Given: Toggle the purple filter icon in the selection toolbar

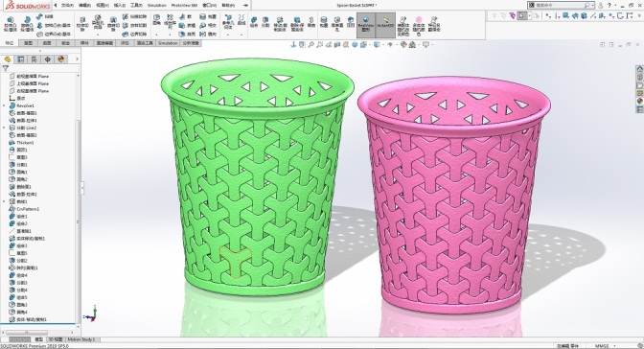Looking at the screenshot, I should click(x=513, y=15).
